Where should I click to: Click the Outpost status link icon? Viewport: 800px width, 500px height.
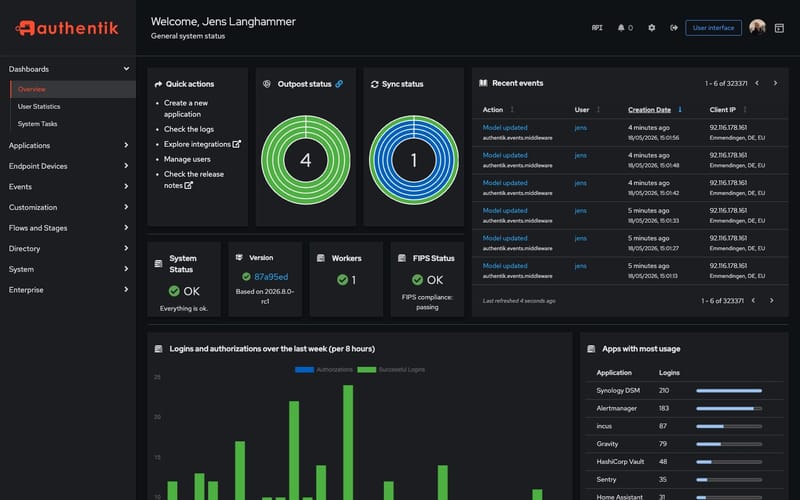coord(339,84)
